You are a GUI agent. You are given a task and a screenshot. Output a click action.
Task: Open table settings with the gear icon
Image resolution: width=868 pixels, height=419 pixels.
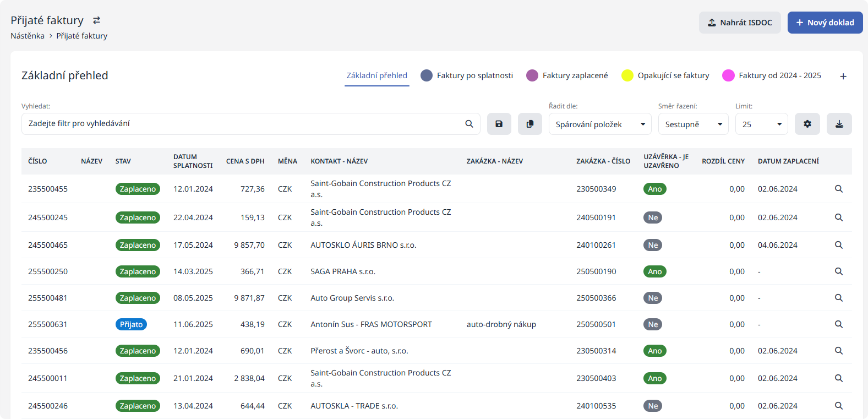pyautogui.click(x=807, y=124)
